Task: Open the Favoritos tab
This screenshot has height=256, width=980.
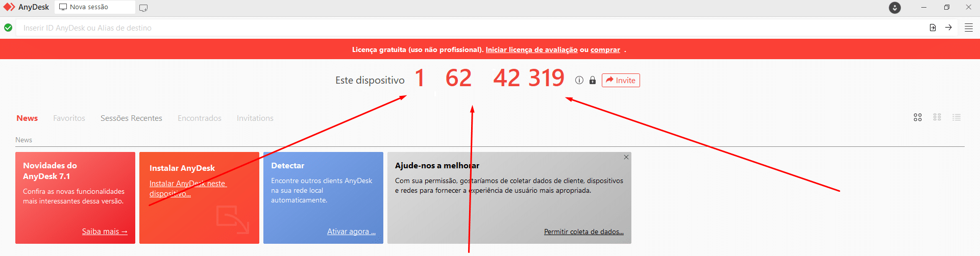Action: pos(69,118)
